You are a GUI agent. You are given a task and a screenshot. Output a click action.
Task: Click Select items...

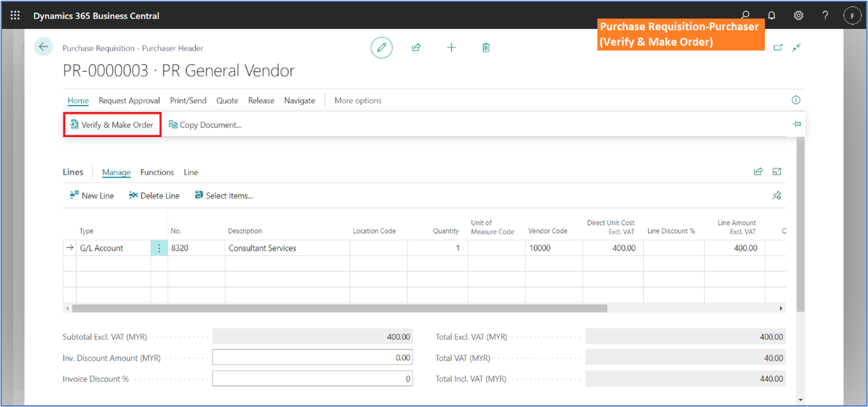point(224,196)
